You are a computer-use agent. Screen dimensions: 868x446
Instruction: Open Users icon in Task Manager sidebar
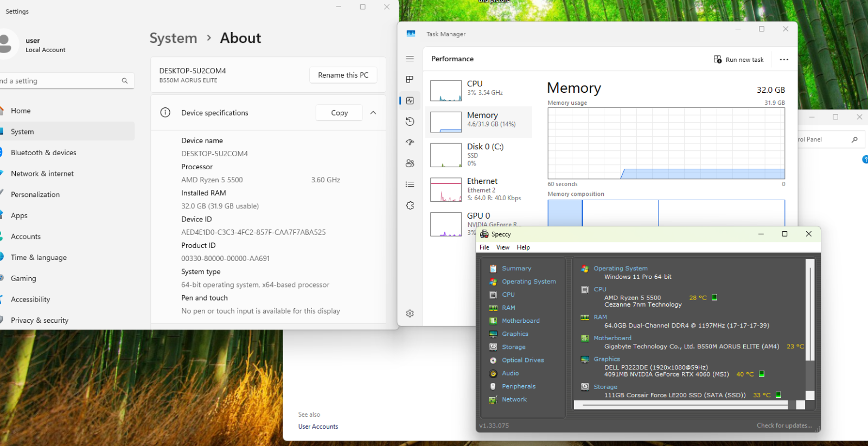[x=410, y=163]
